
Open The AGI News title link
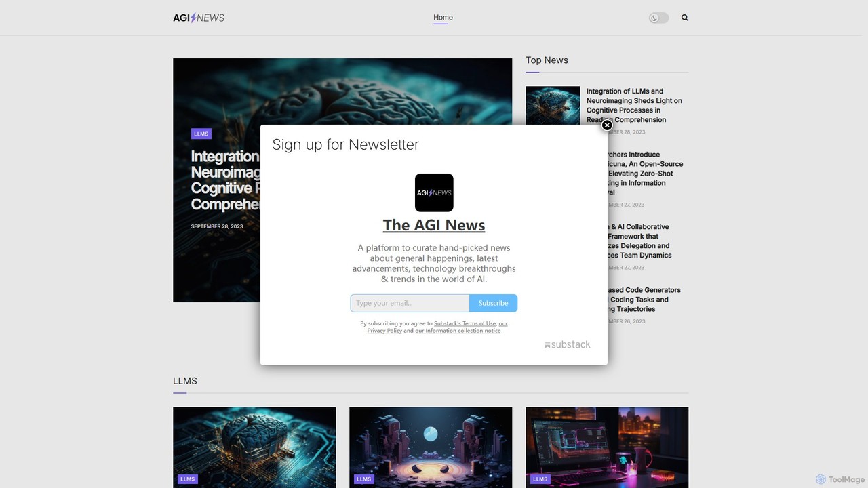pos(434,225)
